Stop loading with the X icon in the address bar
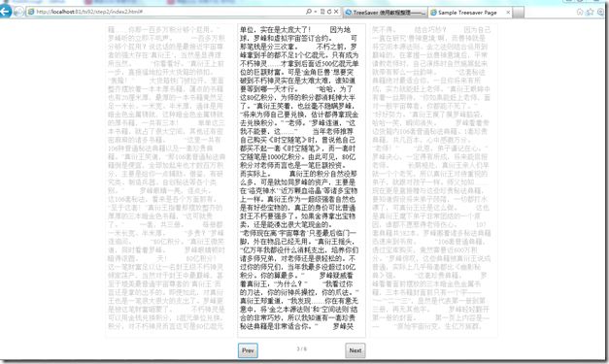The height and width of the screenshot is (364, 609). [336, 12]
